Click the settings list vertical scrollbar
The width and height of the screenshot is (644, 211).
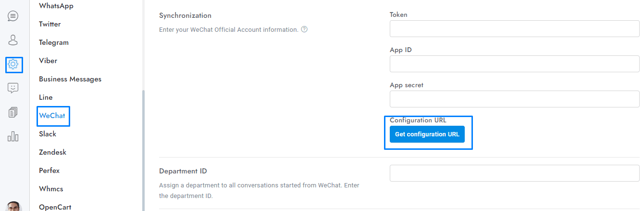tap(143, 149)
